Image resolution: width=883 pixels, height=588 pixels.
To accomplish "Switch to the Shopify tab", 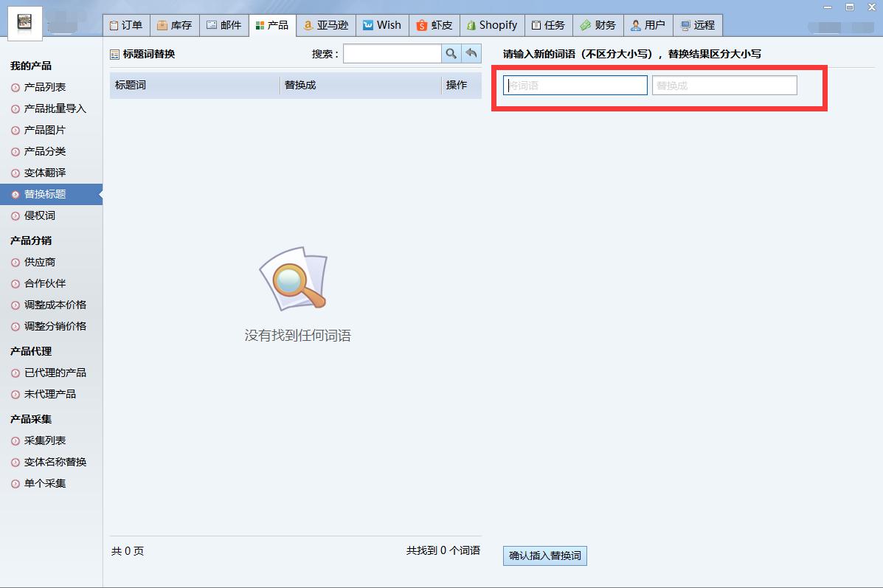I will (491, 25).
